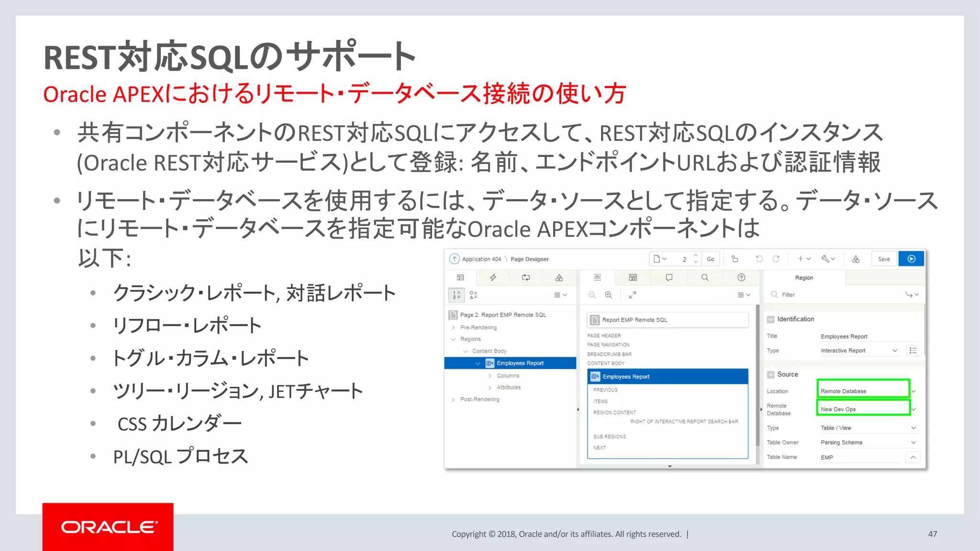Open the Messages speech-bubble tab
This screenshot has width=980, height=551.
669,277
